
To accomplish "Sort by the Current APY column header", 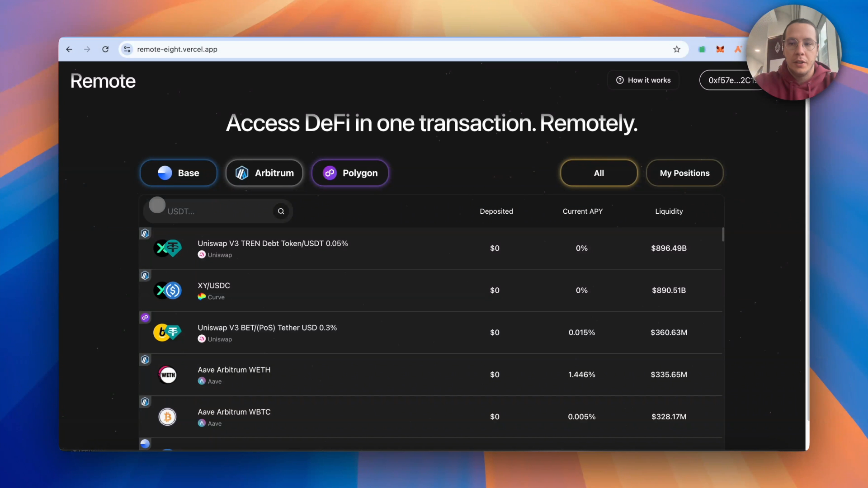I will (583, 211).
